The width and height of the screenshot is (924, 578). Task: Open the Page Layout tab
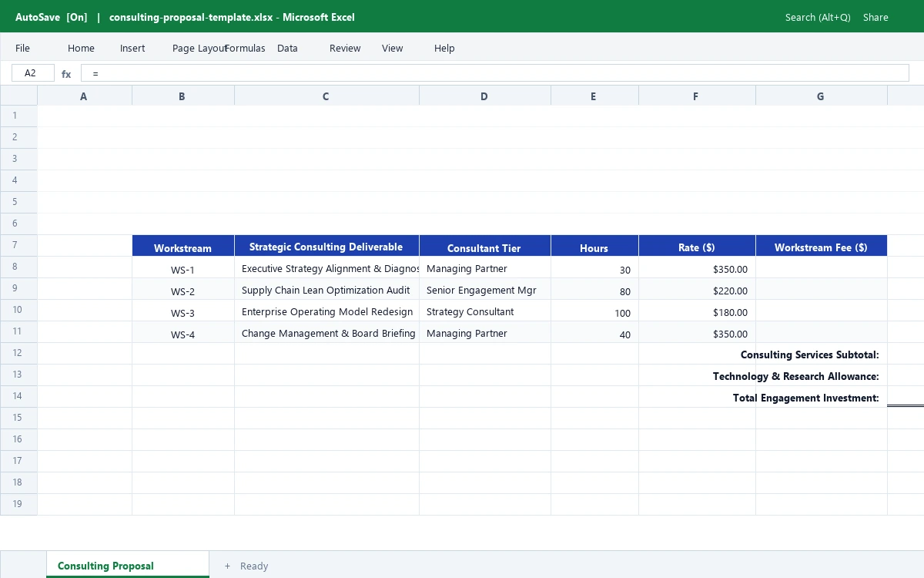point(199,48)
